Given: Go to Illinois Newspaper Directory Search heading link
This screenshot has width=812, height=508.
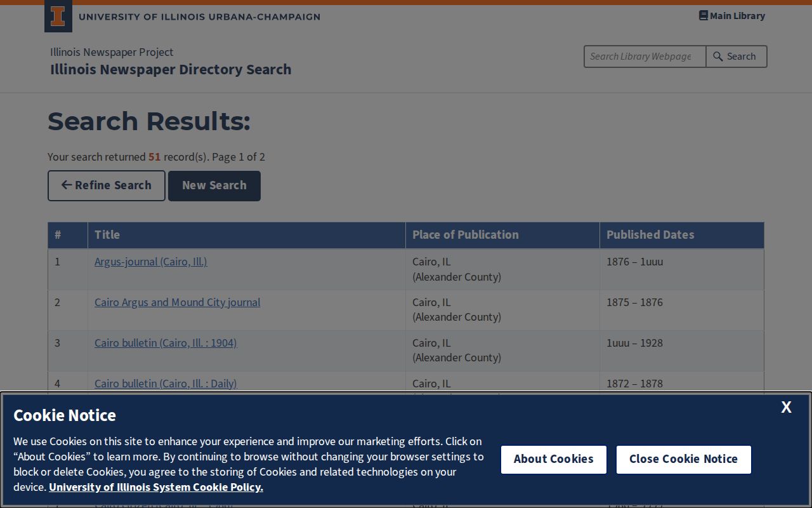Looking at the screenshot, I should point(171,69).
